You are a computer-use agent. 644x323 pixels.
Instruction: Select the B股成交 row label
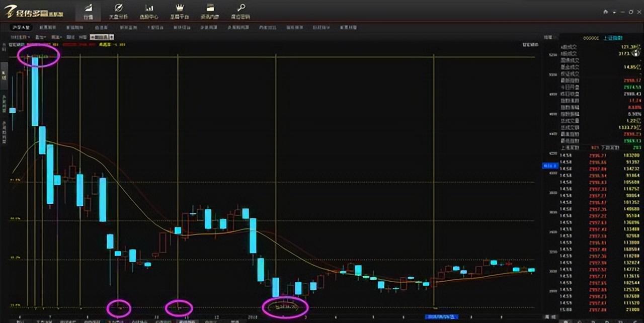click(x=570, y=53)
